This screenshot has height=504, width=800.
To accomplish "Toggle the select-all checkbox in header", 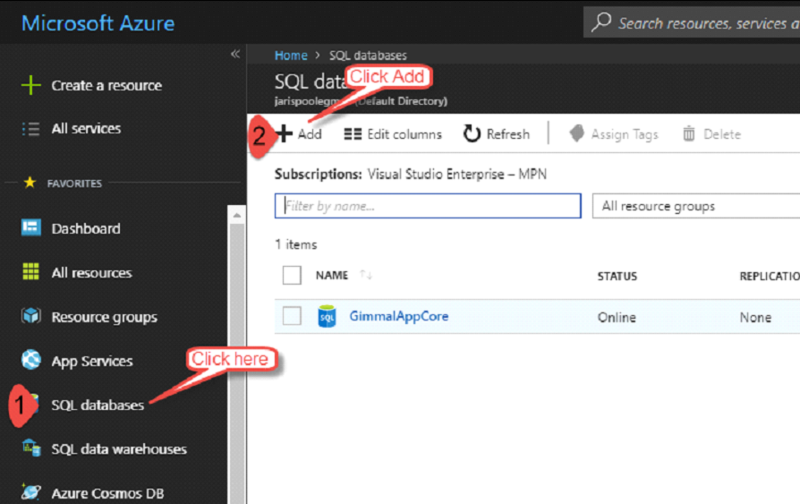I will tap(292, 275).
